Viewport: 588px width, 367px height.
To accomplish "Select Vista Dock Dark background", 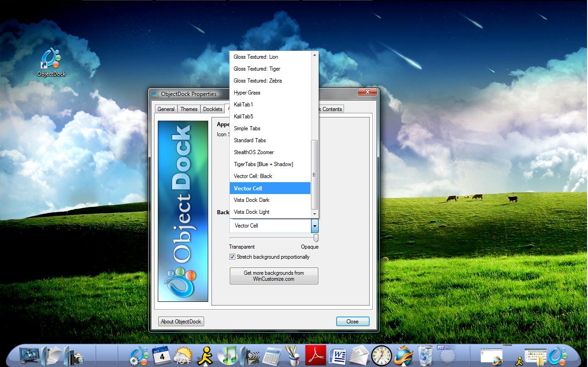I will click(270, 200).
